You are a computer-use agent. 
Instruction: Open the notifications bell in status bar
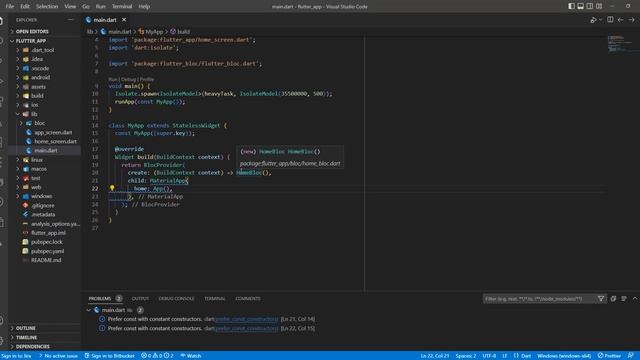click(x=631, y=356)
